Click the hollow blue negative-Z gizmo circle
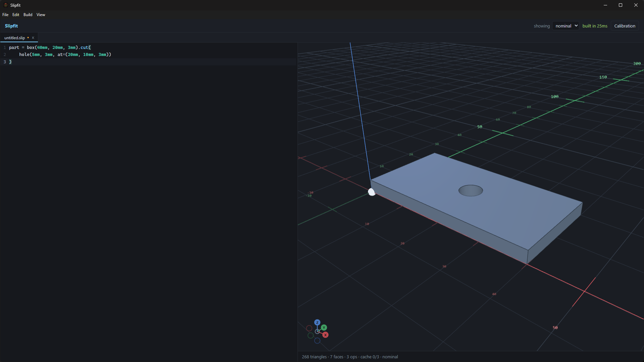This screenshot has width=644, height=362. tap(317, 341)
